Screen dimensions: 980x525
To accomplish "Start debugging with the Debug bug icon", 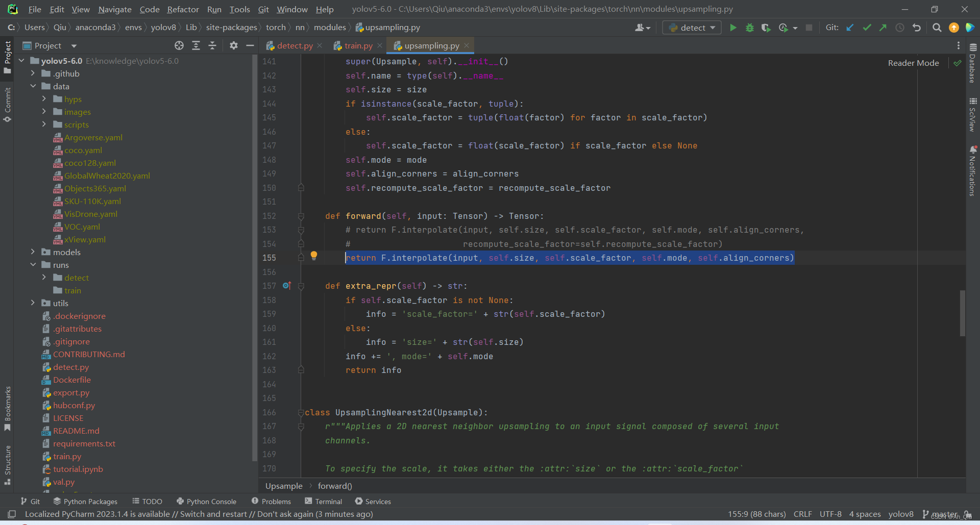I will pyautogui.click(x=749, y=28).
